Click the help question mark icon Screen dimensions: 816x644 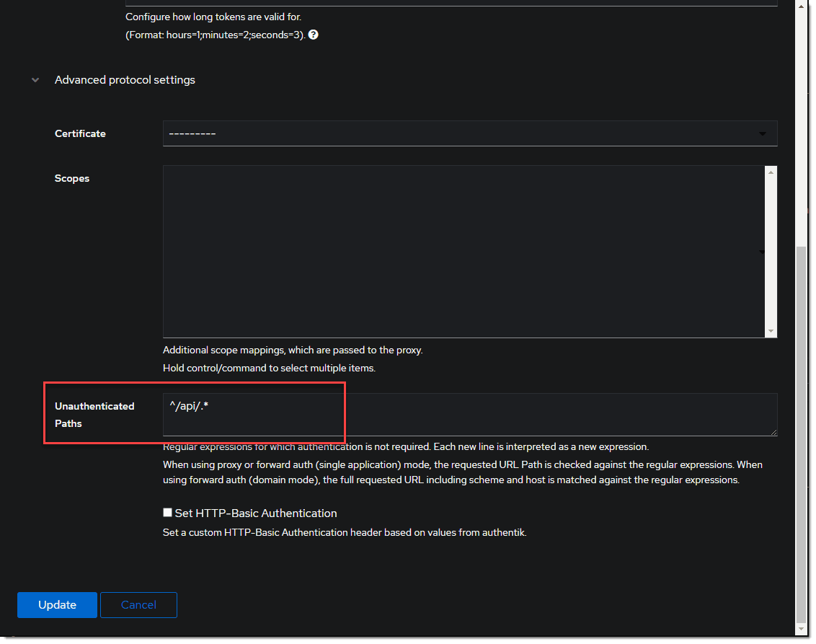point(314,35)
